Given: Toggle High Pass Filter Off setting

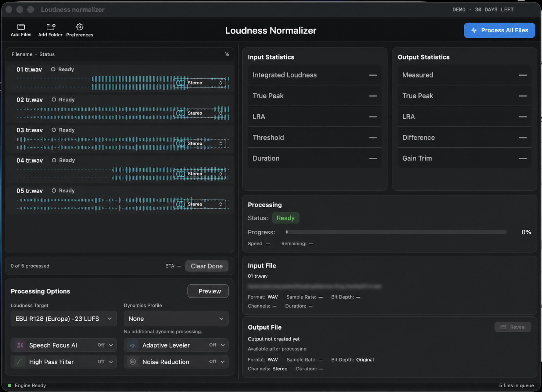Looking at the screenshot, I should point(105,362).
